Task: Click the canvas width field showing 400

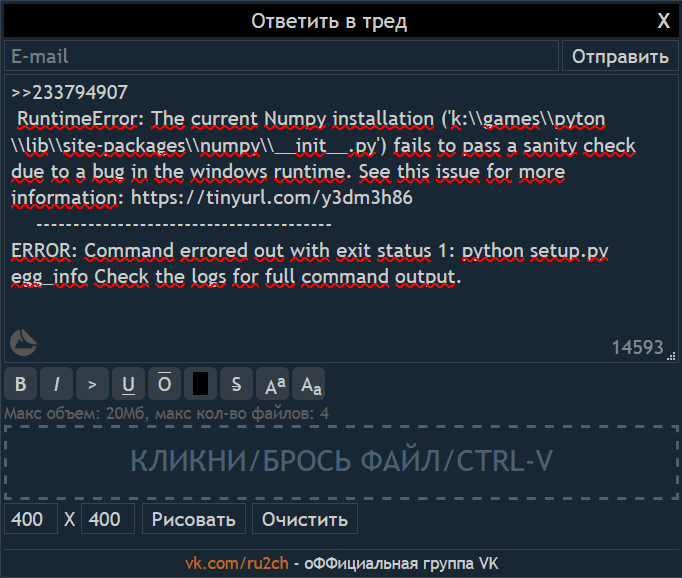Action: pos(31,519)
